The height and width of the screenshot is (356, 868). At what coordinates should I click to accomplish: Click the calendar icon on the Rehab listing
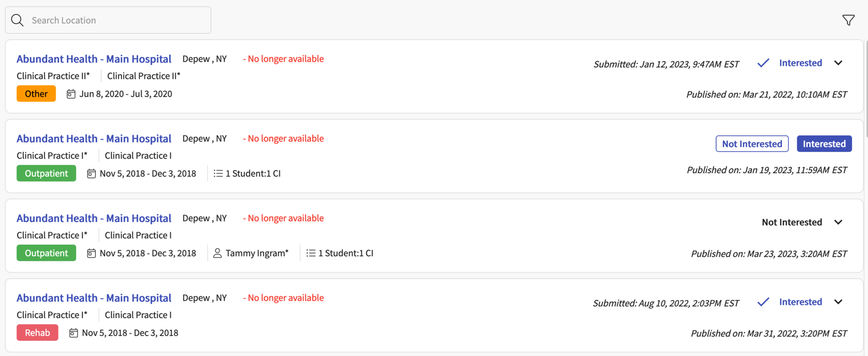click(x=73, y=332)
